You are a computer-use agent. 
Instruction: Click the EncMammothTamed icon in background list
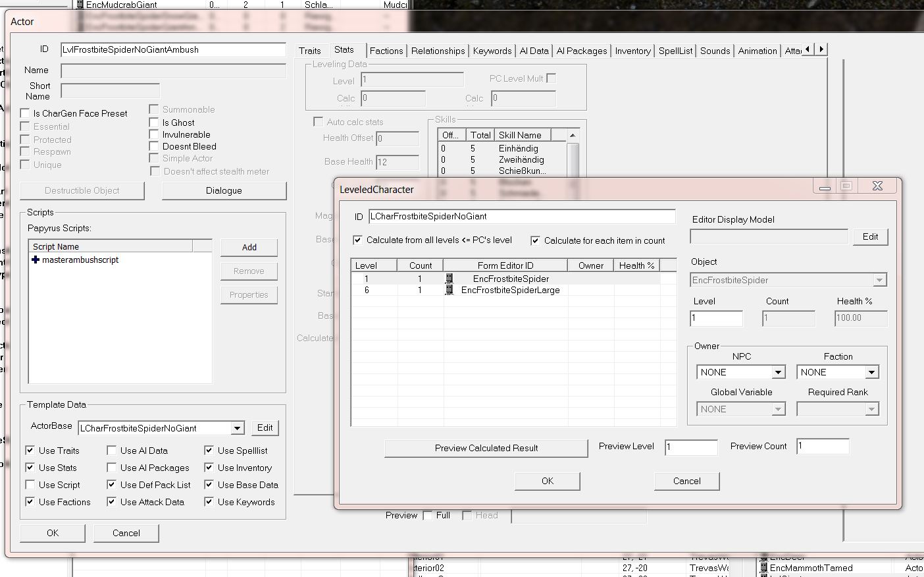pos(763,568)
